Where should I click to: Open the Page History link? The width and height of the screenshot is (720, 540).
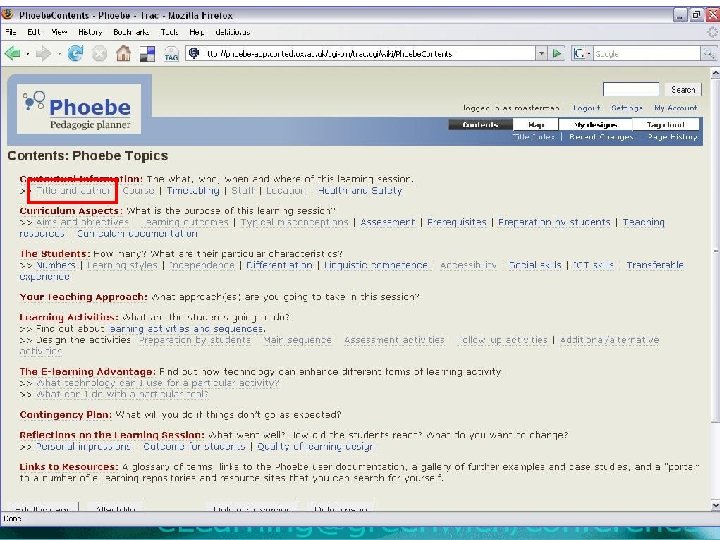(x=673, y=137)
